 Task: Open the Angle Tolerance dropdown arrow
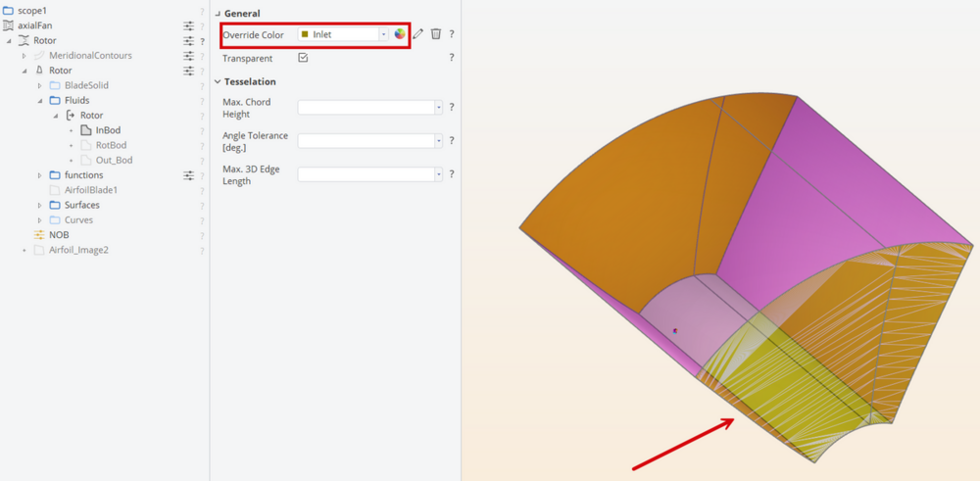point(439,140)
